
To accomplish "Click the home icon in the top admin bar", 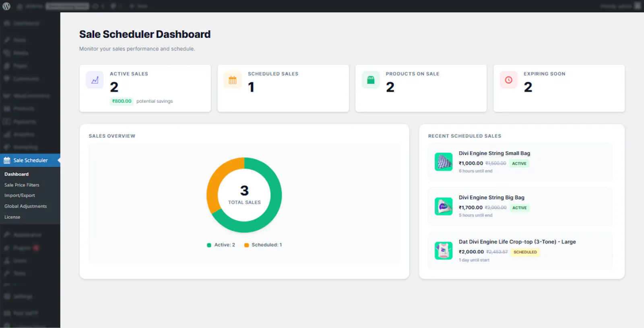I will [20, 6].
